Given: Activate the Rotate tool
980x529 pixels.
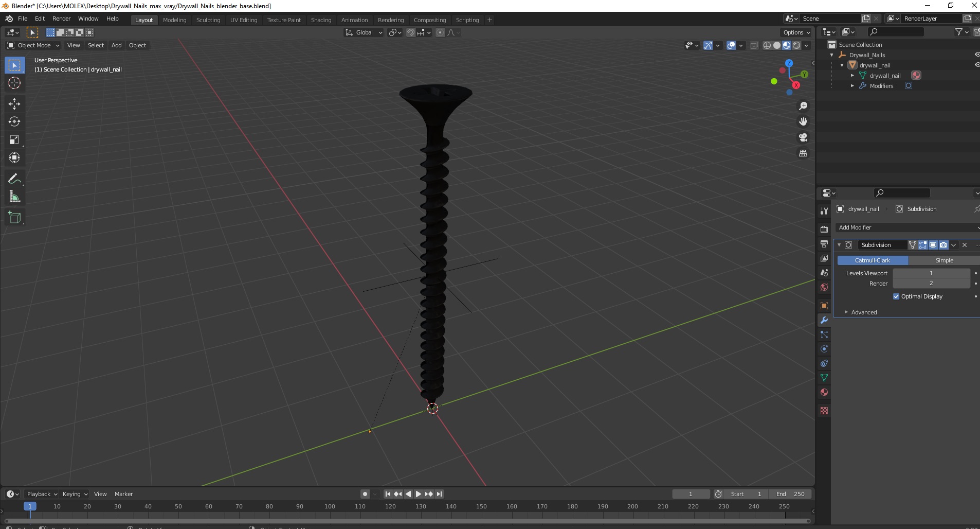Looking at the screenshot, I should point(14,121).
